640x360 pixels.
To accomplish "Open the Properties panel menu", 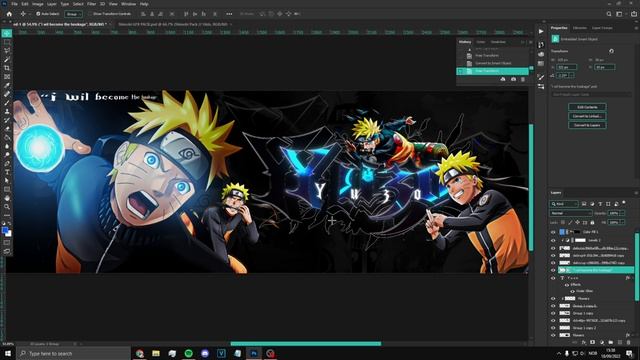I will (636, 28).
